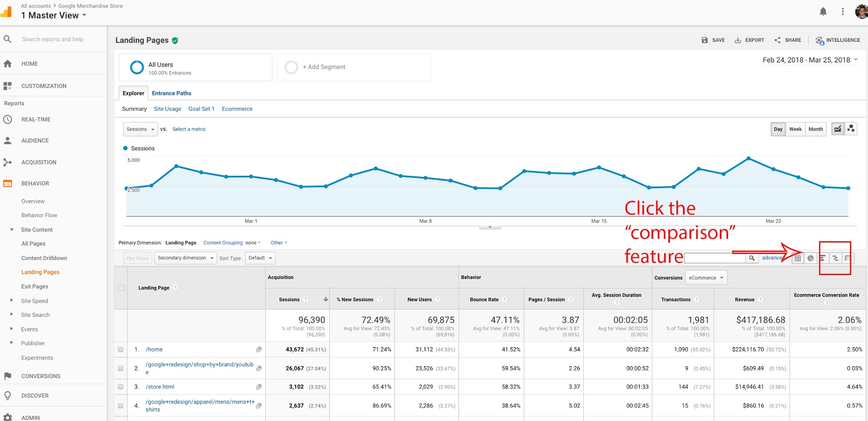This screenshot has width=868, height=421.
Task: Open the Site Usage metric group
Action: (168, 109)
